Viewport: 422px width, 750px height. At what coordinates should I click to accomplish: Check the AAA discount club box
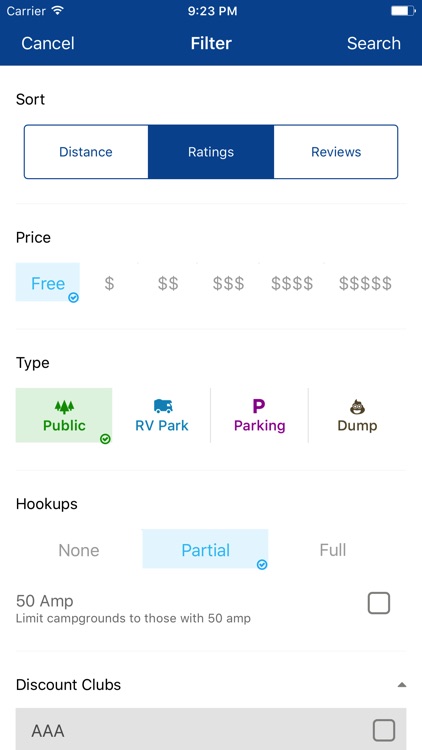coord(384,730)
